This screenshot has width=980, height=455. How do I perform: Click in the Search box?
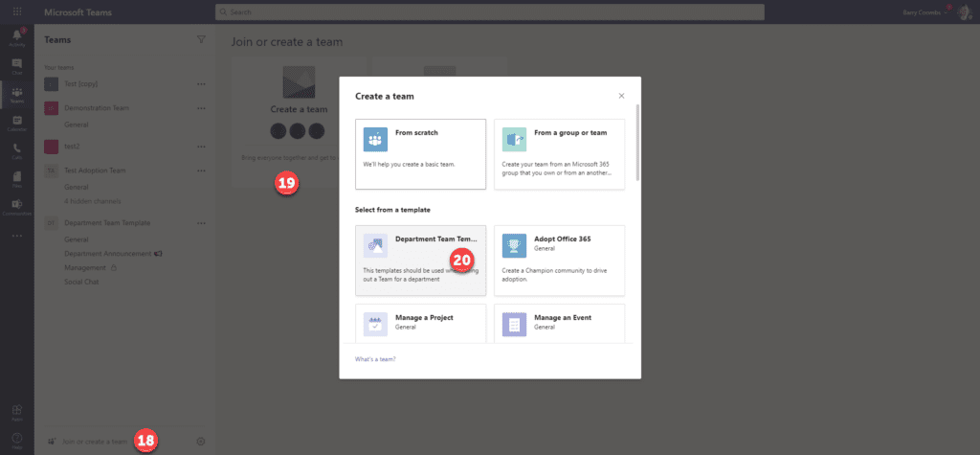click(x=489, y=11)
